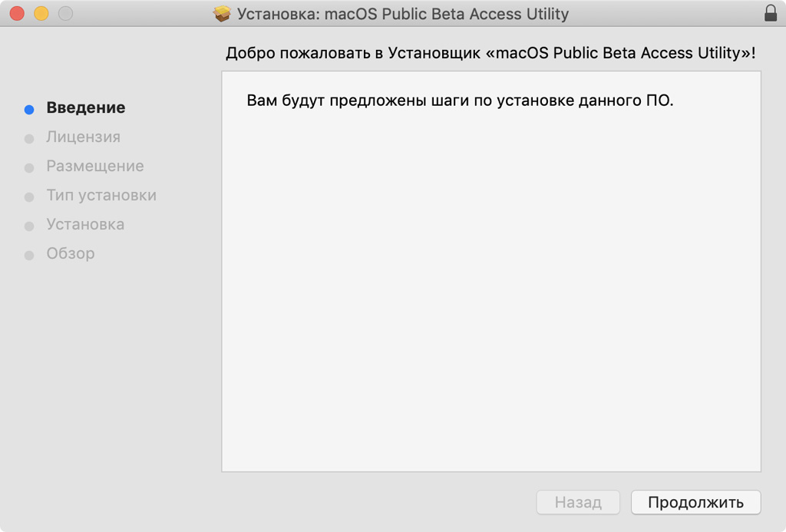Click the Продолжить button
The width and height of the screenshot is (786, 532).
(695, 502)
